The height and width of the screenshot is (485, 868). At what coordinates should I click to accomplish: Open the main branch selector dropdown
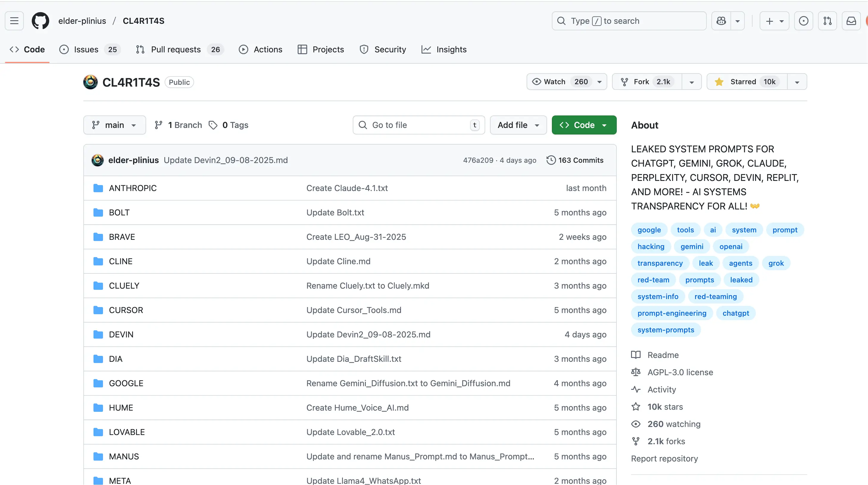pyautogui.click(x=115, y=125)
